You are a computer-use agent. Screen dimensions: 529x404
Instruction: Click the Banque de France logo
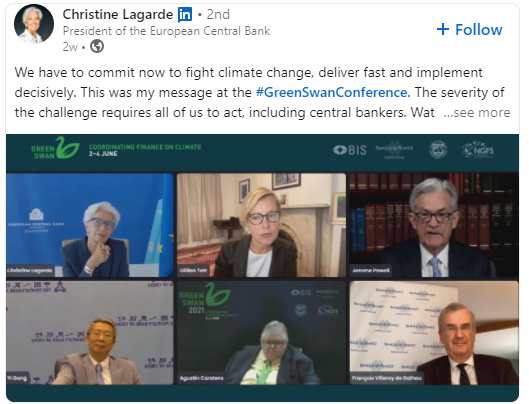coord(394,150)
